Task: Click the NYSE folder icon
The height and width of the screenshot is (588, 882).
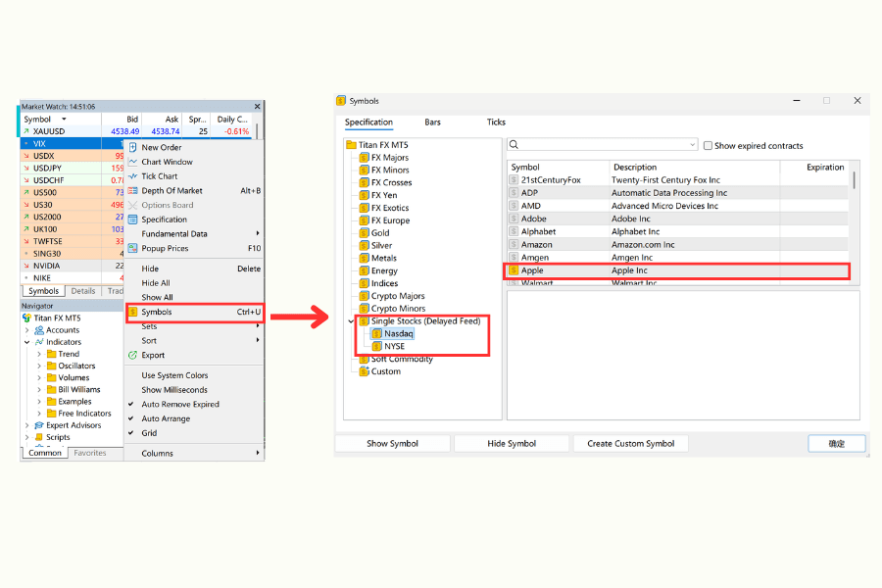Action: tap(377, 346)
